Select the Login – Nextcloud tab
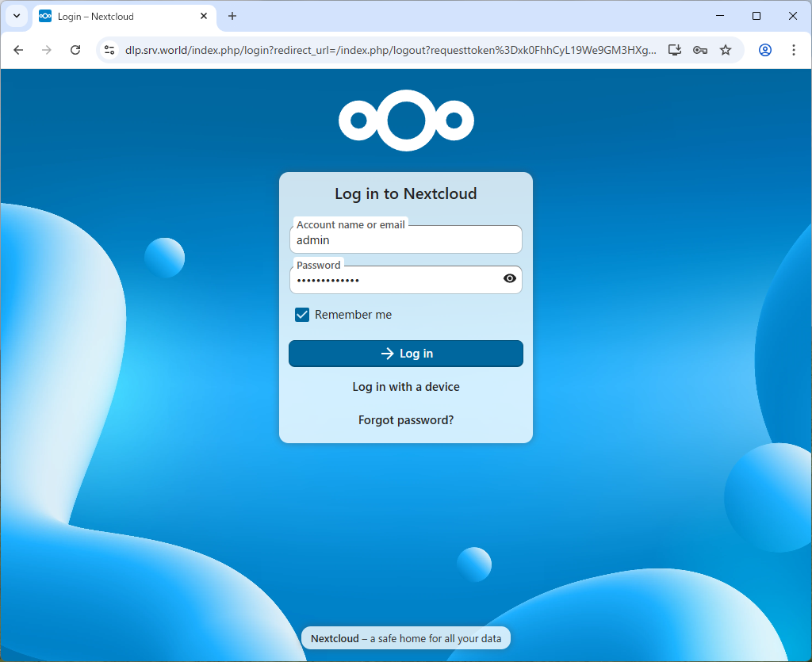Screen dimensions: 812x662 pos(124,16)
